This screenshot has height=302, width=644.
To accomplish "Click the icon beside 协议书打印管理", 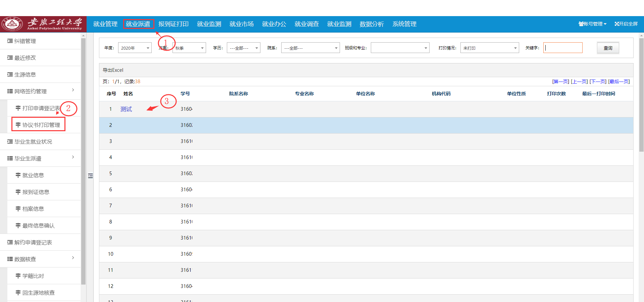I will [x=18, y=125].
